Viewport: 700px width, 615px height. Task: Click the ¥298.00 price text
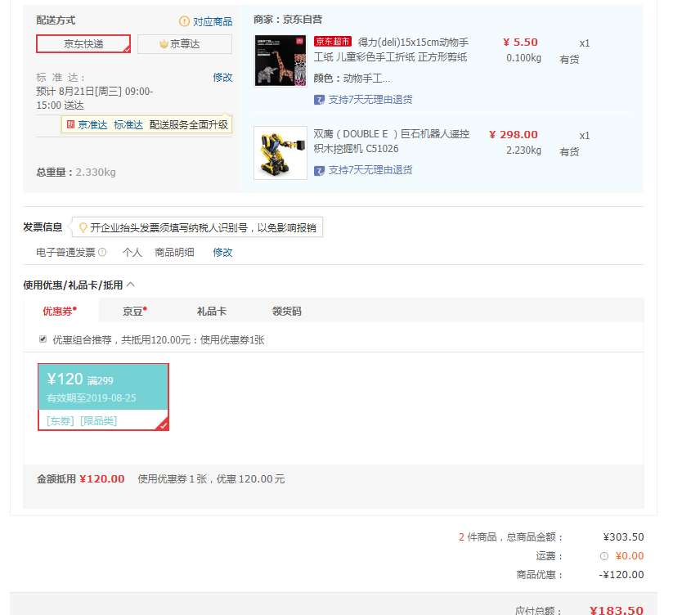point(514,134)
